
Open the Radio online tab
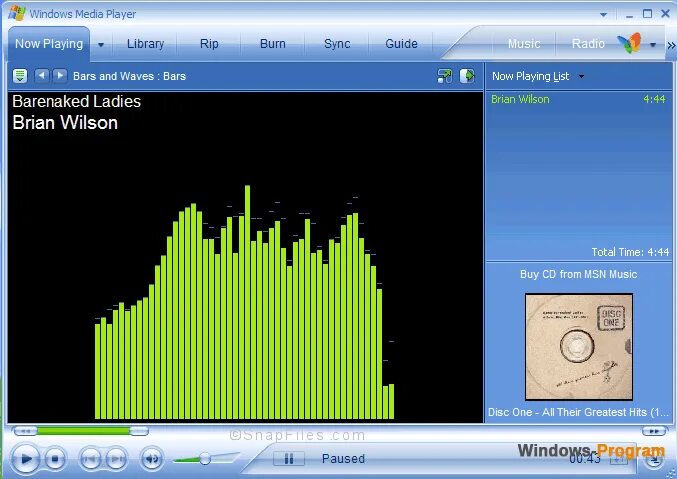coord(588,44)
